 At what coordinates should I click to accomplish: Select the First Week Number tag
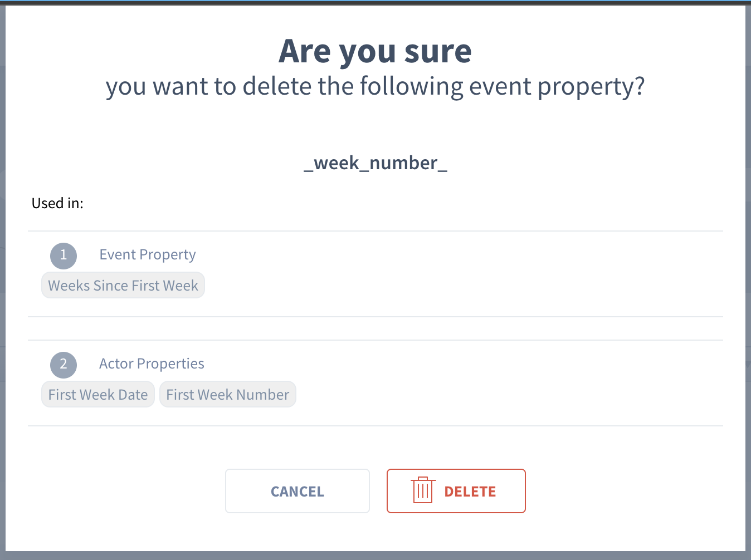[228, 395]
